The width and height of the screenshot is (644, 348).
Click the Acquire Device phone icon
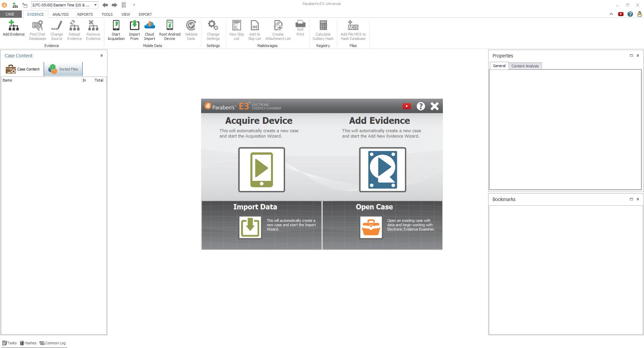point(262,170)
